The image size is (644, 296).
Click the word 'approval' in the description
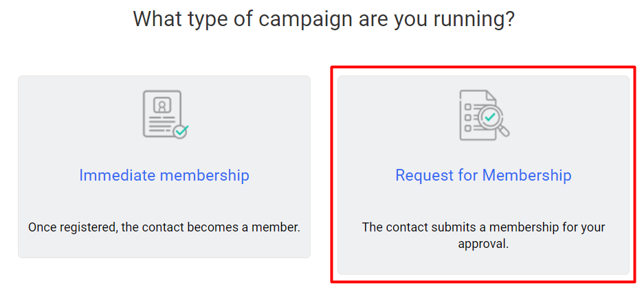pos(483,243)
